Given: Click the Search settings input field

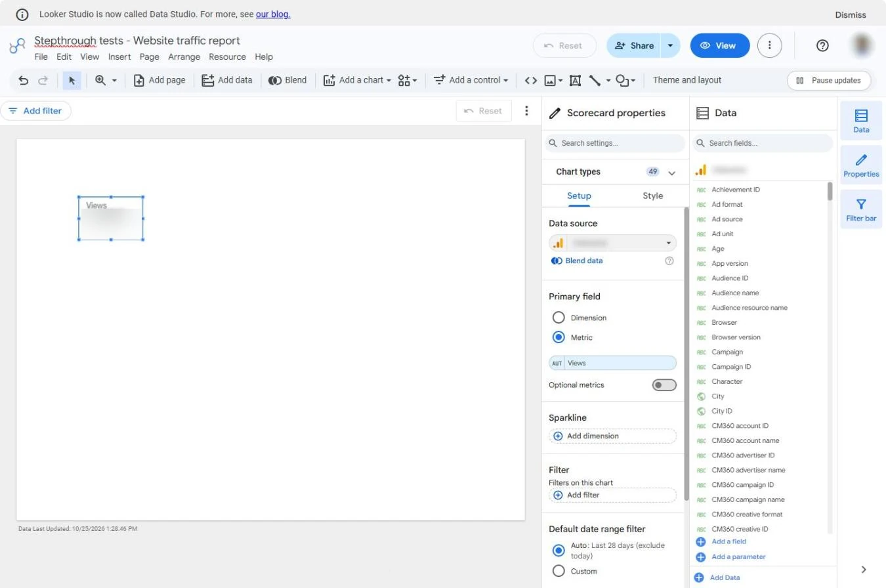Looking at the screenshot, I should tap(614, 143).
